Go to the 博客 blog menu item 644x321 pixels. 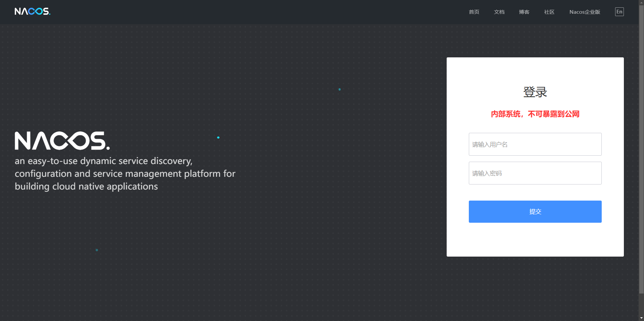click(x=524, y=12)
